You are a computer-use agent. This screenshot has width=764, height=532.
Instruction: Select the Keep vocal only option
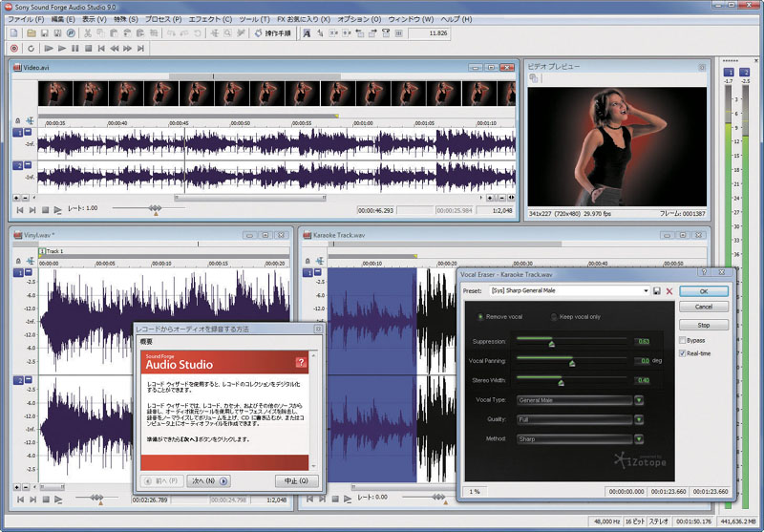[553, 316]
